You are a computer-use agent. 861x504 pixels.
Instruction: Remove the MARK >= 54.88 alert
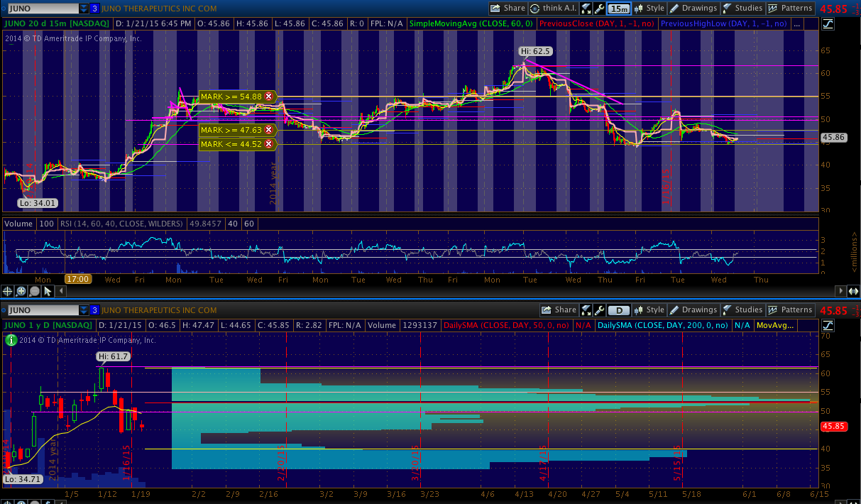point(269,96)
